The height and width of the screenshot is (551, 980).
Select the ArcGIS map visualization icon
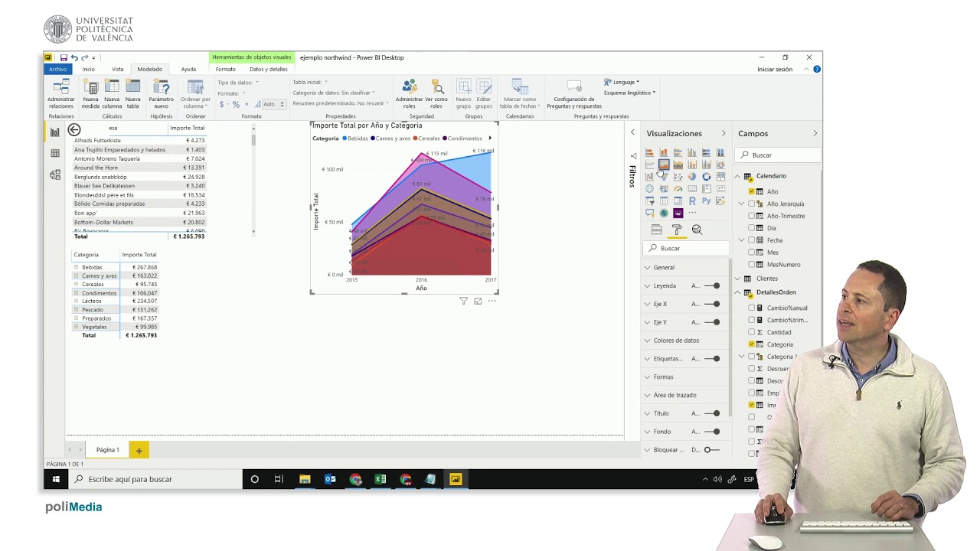pyautogui.click(x=664, y=213)
